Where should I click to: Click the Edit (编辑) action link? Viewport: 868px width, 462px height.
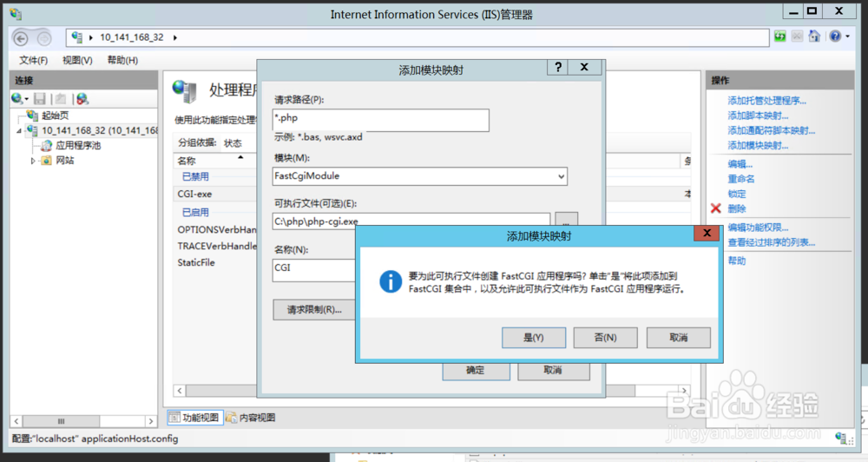pos(740,164)
